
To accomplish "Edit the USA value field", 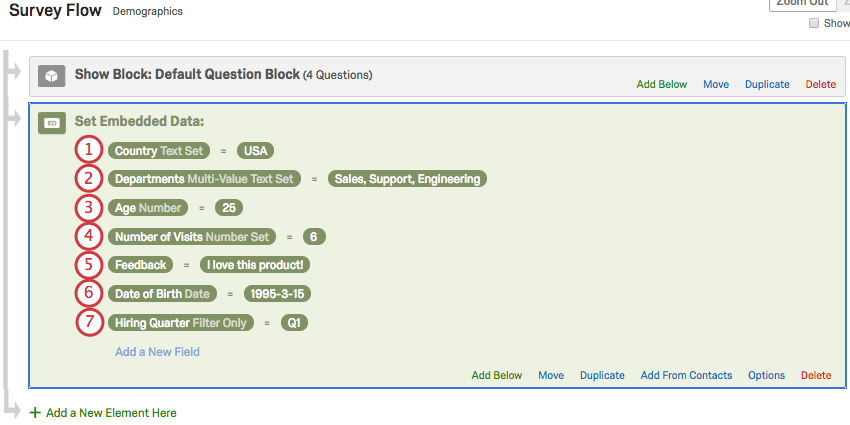I will tap(255, 151).
